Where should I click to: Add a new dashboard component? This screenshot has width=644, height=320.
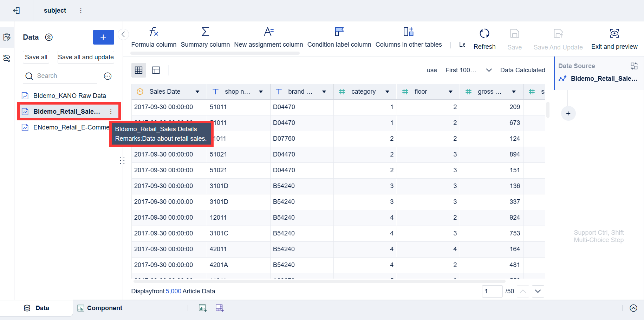(220, 308)
